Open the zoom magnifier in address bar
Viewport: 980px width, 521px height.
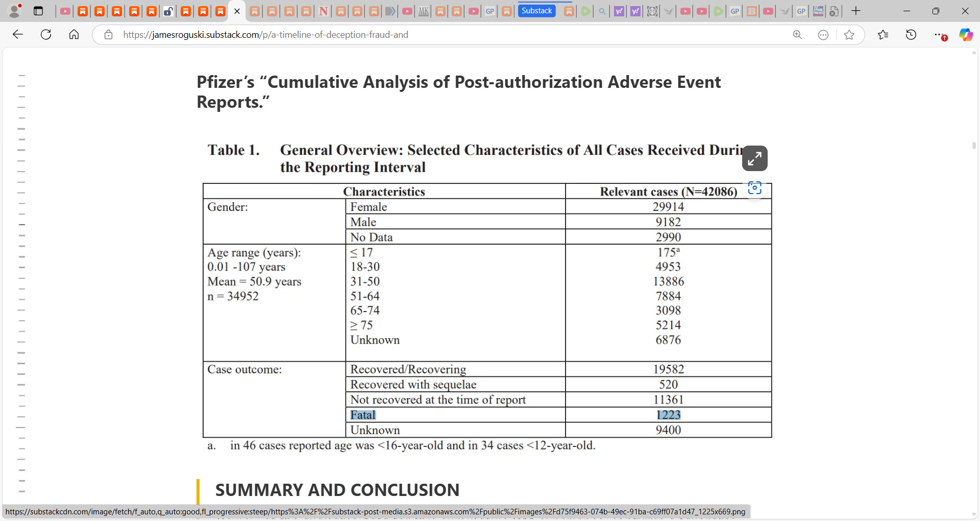pyautogui.click(x=797, y=35)
